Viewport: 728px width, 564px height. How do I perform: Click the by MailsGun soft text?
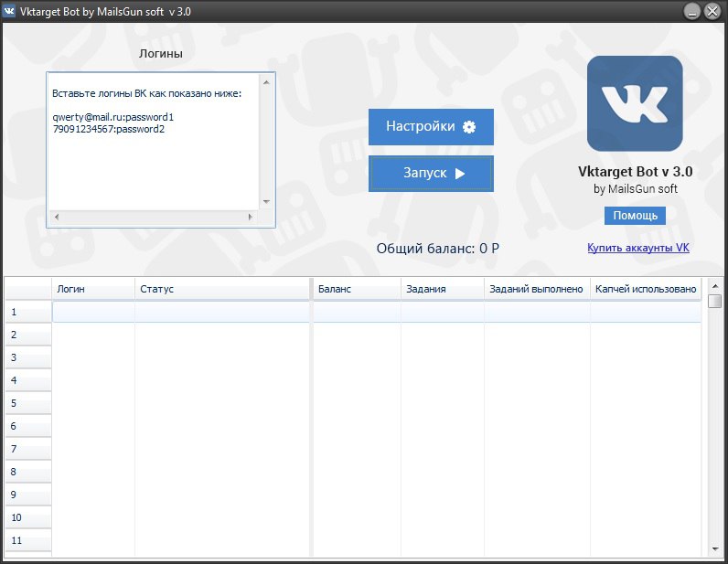click(x=635, y=189)
